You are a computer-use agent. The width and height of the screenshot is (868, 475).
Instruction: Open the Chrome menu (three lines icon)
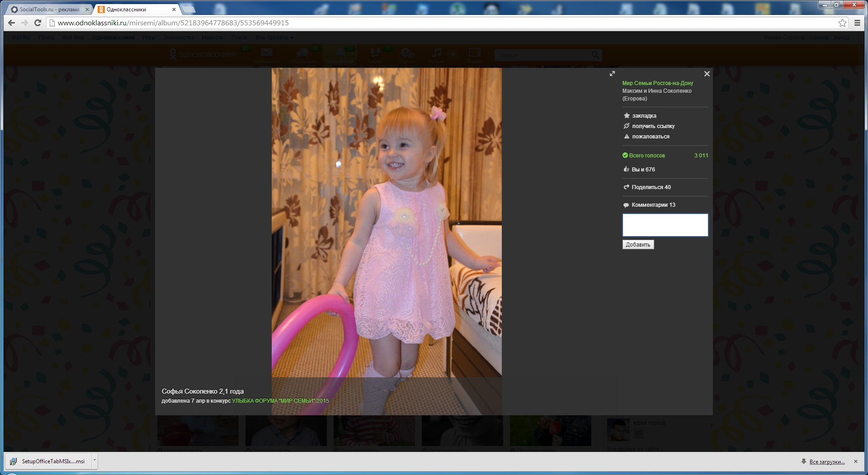[x=857, y=23]
